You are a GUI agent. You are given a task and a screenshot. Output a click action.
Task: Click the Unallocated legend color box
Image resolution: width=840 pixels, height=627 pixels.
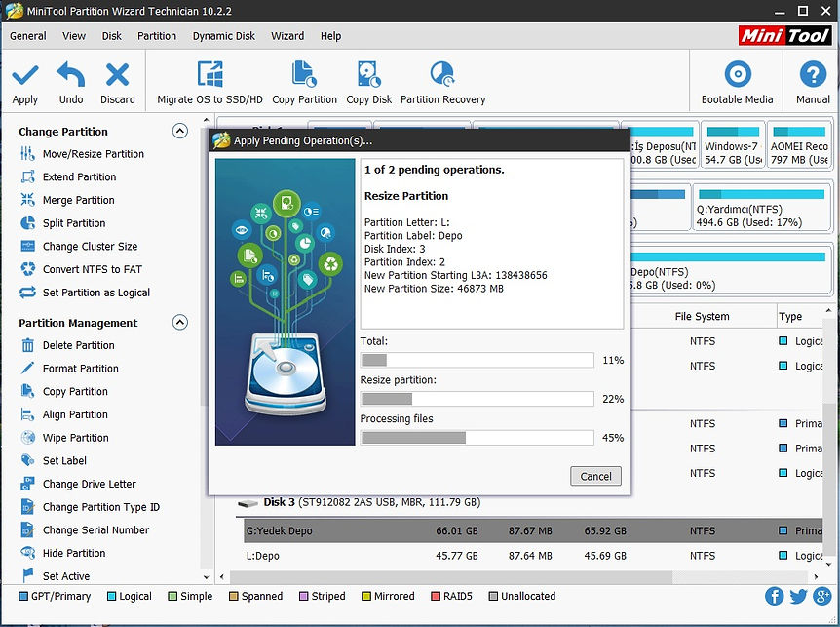493,596
